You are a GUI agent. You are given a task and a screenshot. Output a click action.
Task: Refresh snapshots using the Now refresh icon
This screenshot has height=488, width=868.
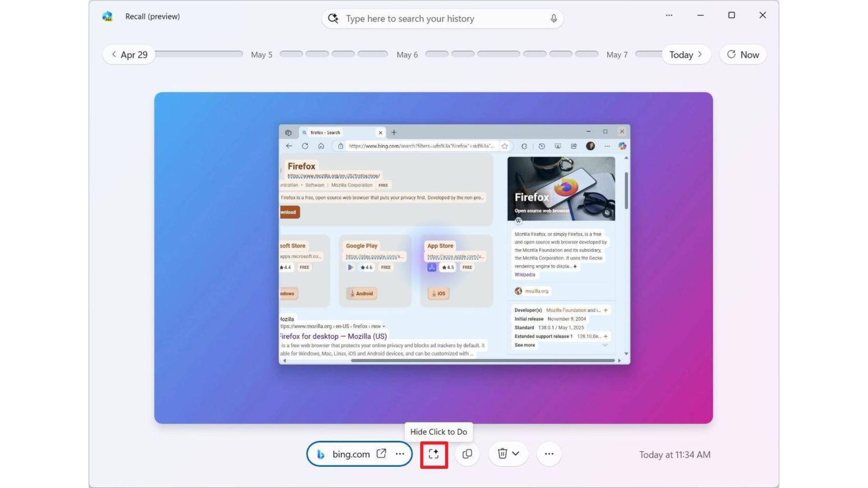tap(731, 55)
